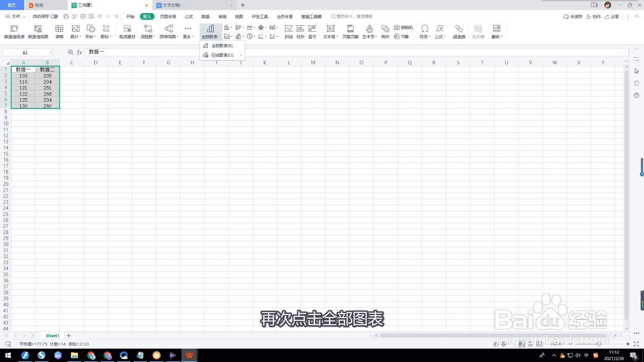Viewport: 644px width, 362px height.
Task: Open the 形状 shapes dropdown
Action: [91, 31]
